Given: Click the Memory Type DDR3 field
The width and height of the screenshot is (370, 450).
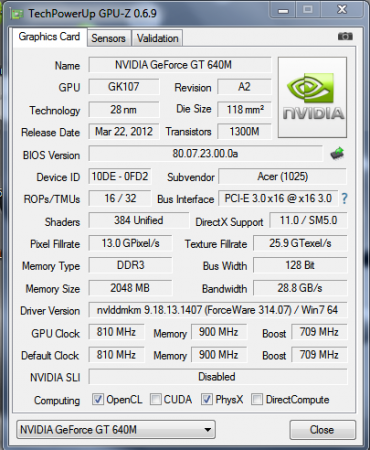Looking at the screenshot, I should click(x=130, y=265).
